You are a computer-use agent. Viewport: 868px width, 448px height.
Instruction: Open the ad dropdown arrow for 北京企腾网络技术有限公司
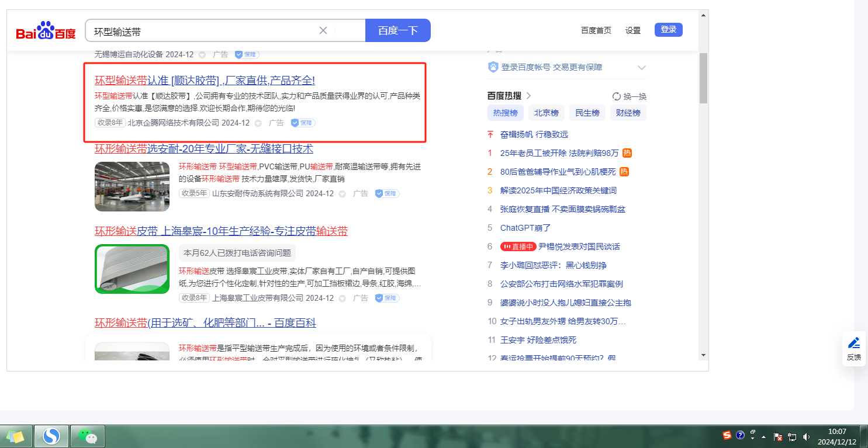click(259, 123)
